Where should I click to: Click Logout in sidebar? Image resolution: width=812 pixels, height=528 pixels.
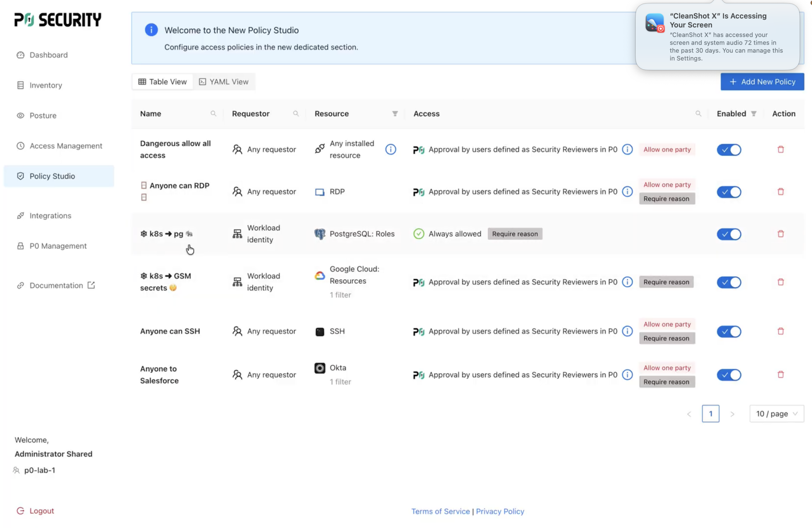41,511
